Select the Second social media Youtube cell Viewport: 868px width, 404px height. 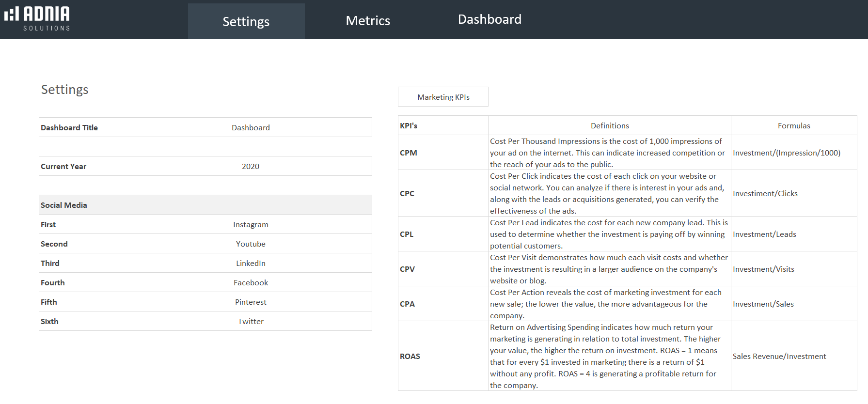click(251, 244)
